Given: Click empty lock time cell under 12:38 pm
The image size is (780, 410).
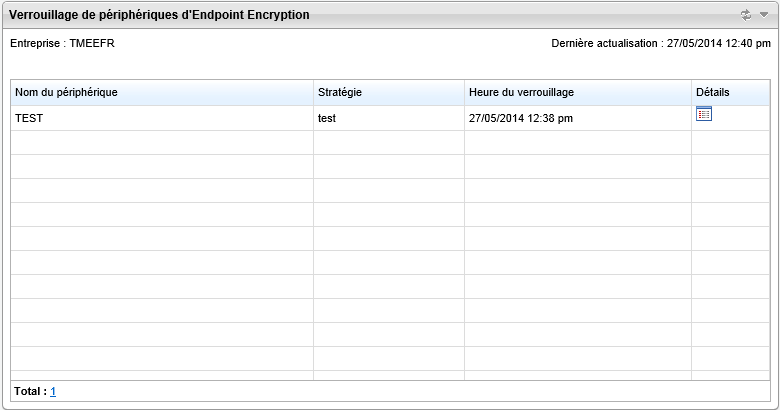Looking at the screenshot, I should pyautogui.click(x=577, y=142).
